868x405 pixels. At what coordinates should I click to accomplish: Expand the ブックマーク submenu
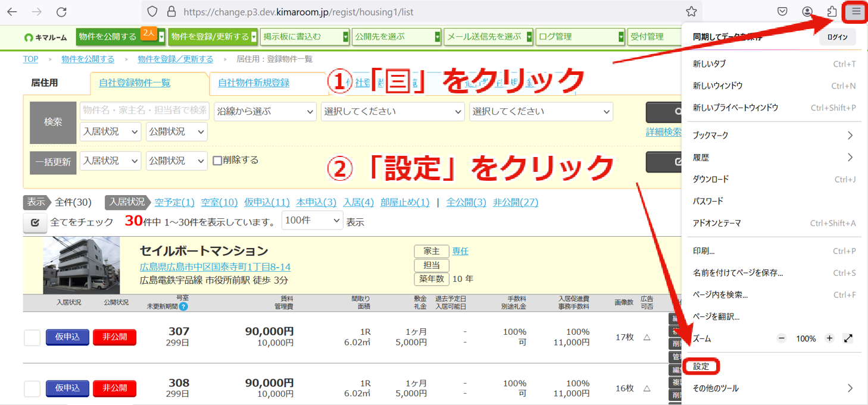coord(774,136)
